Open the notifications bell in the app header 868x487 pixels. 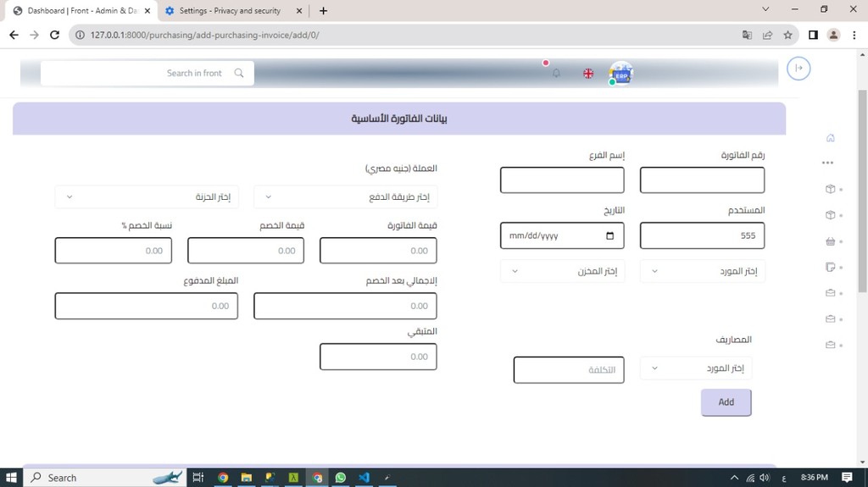556,73
